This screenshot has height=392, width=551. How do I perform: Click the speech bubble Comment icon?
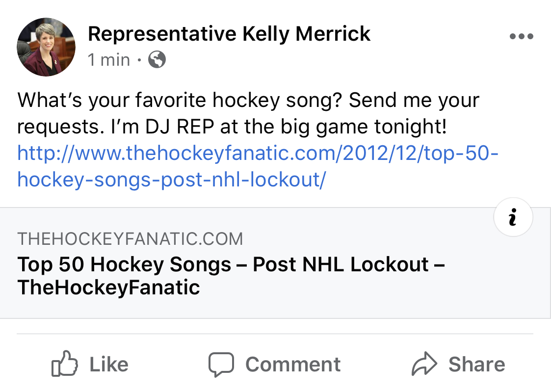[x=221, y=364]
